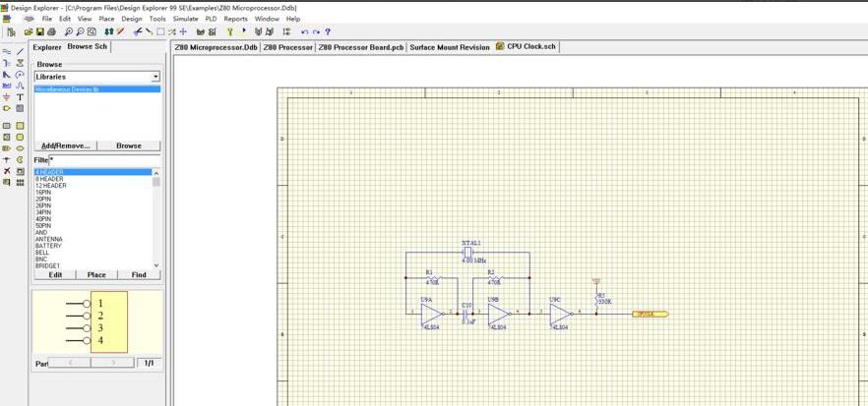
Task: Click the Print icon in the toolbar
Action: (51, 32)
